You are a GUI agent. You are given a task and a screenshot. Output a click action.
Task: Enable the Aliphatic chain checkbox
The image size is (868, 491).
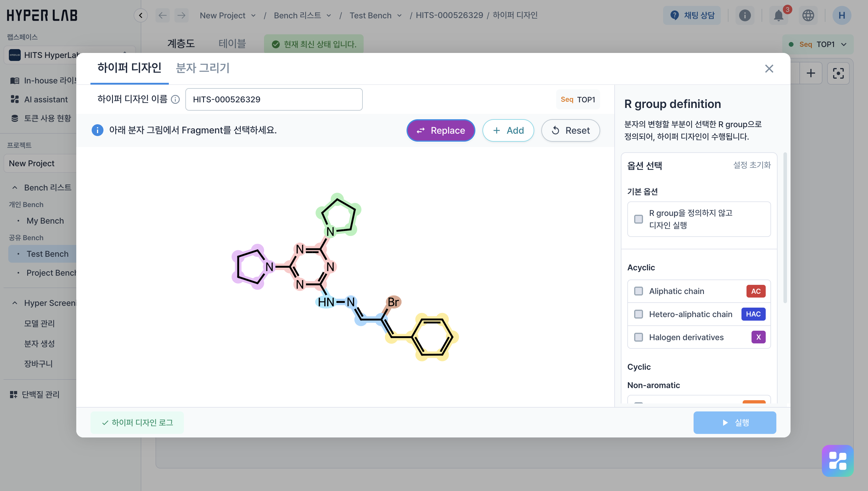639,291
